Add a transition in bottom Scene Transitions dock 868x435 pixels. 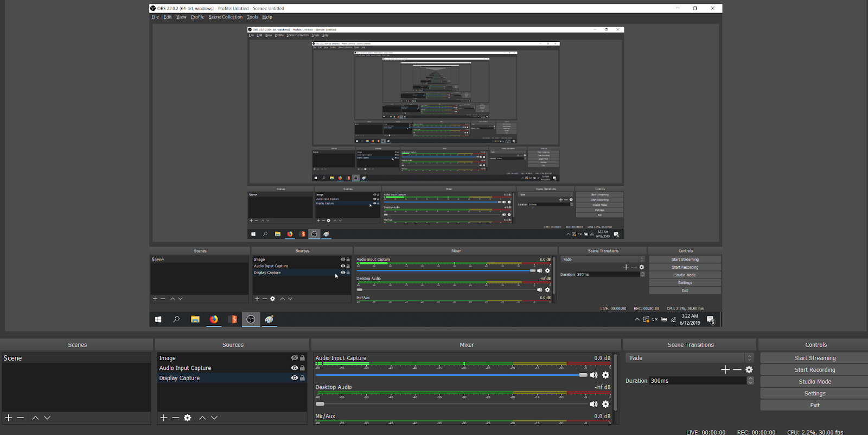click(x=725, y=370)
